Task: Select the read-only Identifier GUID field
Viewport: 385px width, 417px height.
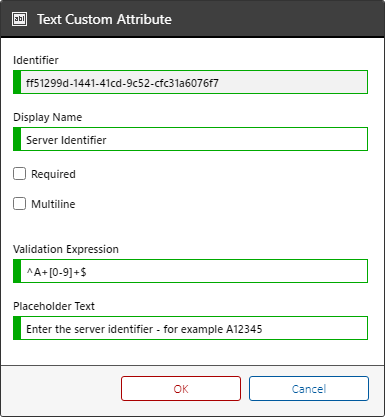Action: pos(190,82)
